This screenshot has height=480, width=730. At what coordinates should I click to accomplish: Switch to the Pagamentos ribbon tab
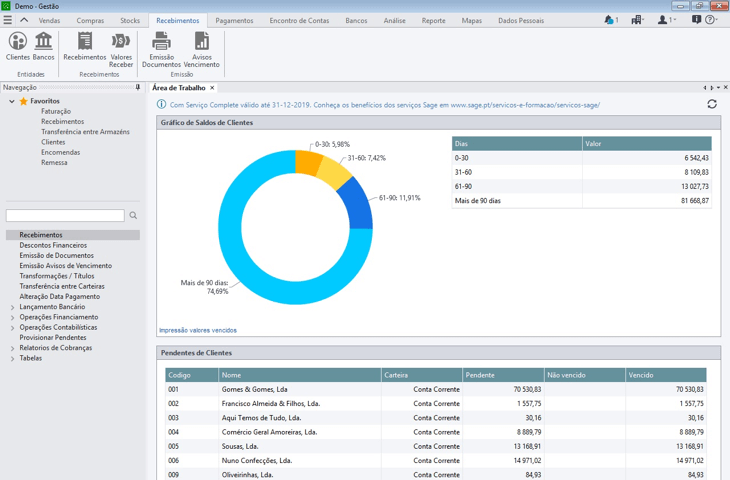point(234,20)
